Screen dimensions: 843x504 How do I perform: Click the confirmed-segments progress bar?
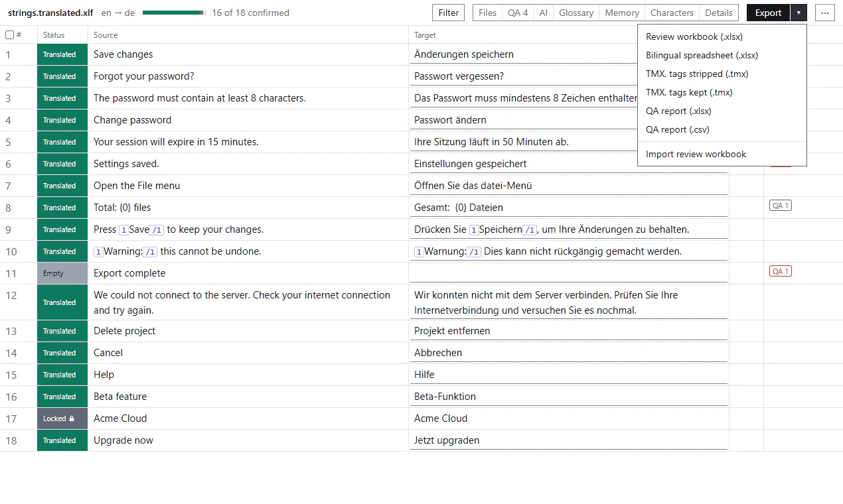coord(175,13)
